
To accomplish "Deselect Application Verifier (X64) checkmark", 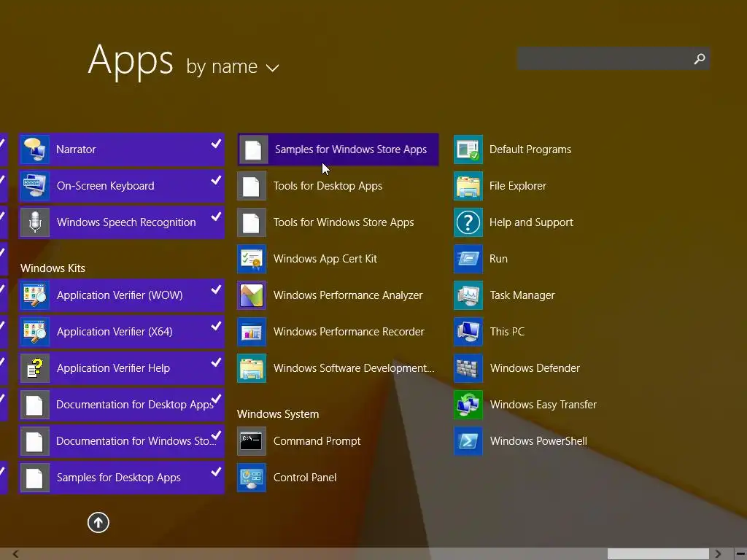I will [216, 326].
